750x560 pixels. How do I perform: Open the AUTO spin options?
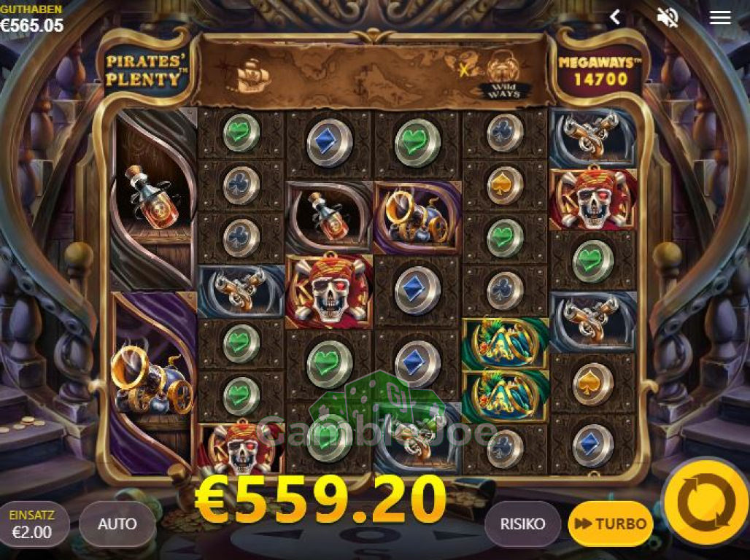pos(117,524)
